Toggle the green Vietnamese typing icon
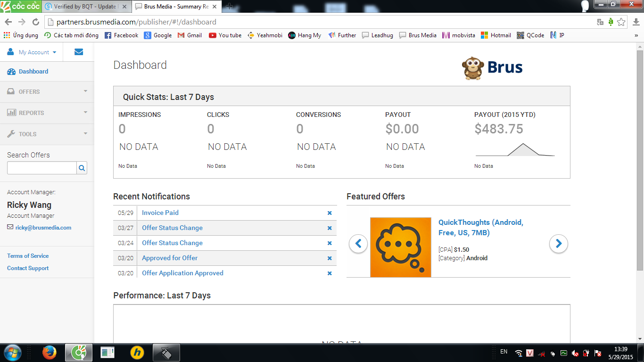The height and width of the screenshot is (362, 644). pyautogui.click(x=611, y=22)
